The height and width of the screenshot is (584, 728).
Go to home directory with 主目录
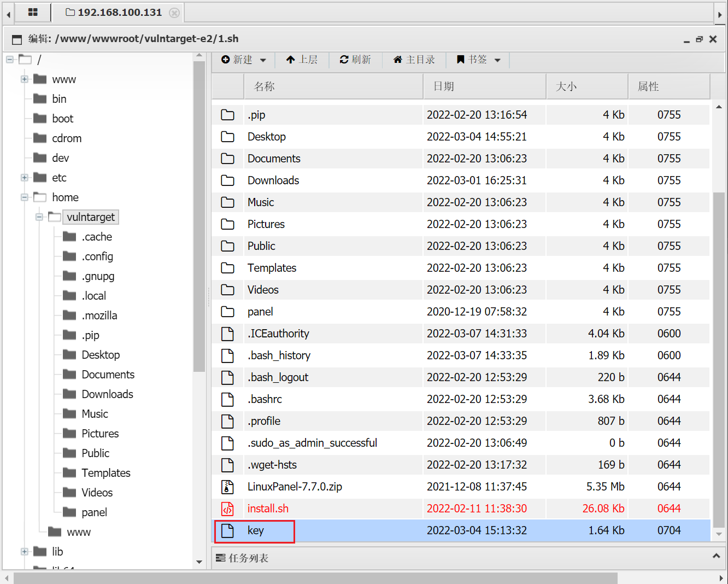tap(414, 60)
